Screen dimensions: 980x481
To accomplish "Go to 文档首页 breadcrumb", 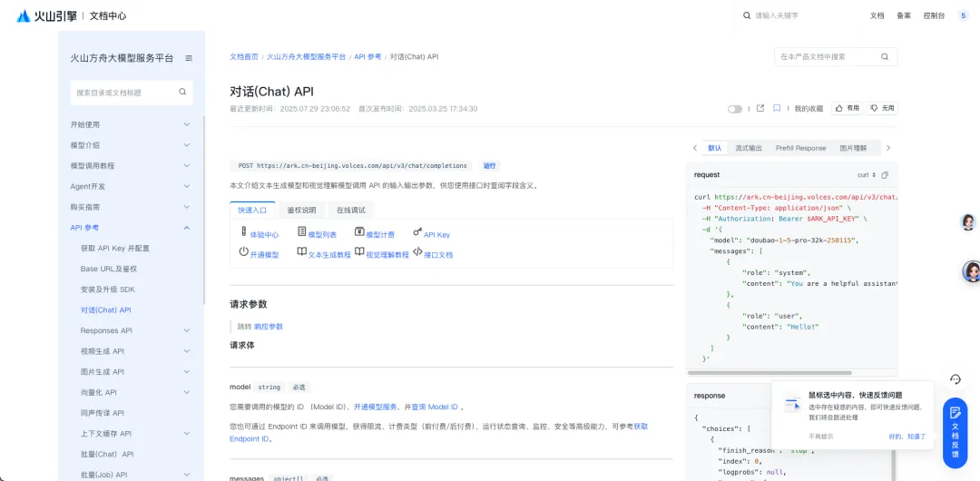I will pos(244,56).
